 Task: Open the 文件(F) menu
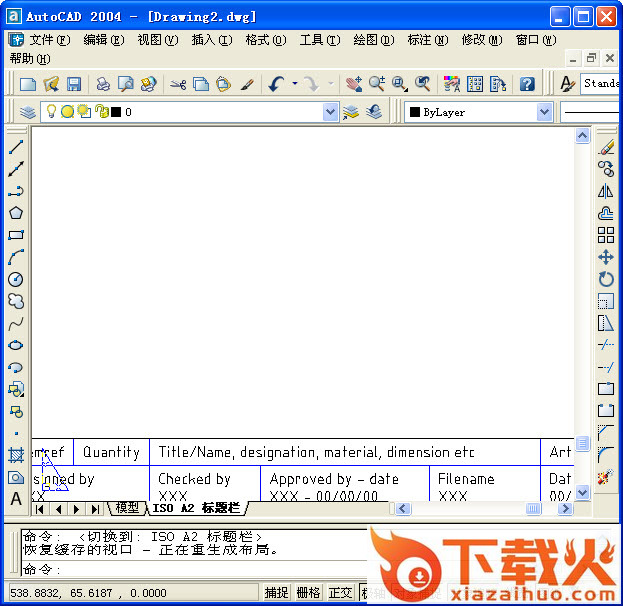click(x=50, y=40)
